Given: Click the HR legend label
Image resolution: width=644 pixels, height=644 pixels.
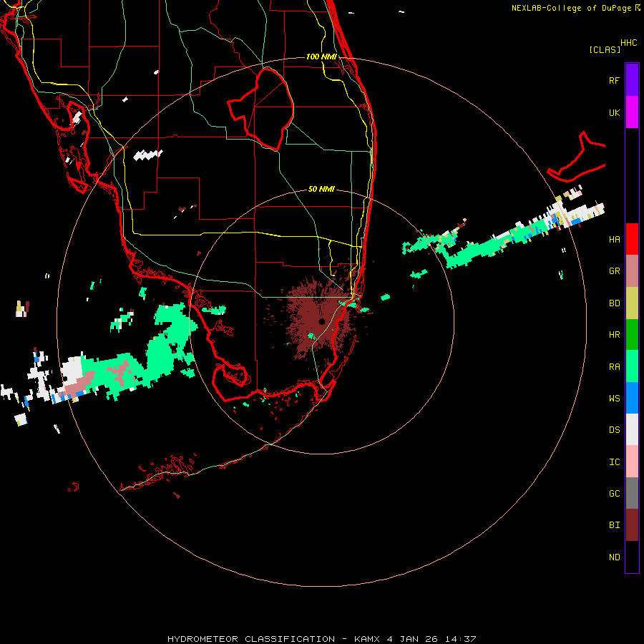Looking at the screenshot, I should click(x=614, y=335).
